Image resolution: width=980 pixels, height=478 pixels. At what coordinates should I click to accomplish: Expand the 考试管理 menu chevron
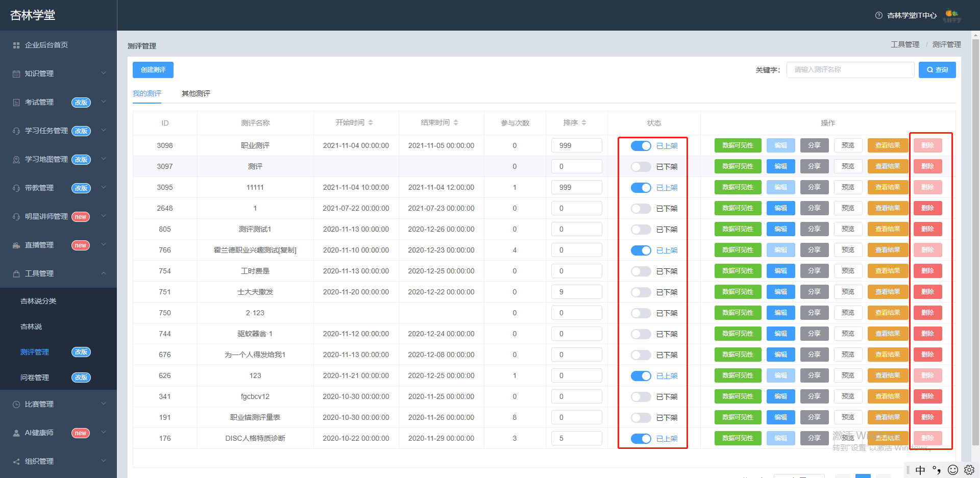pyautogui.click(x=104, y=102)
